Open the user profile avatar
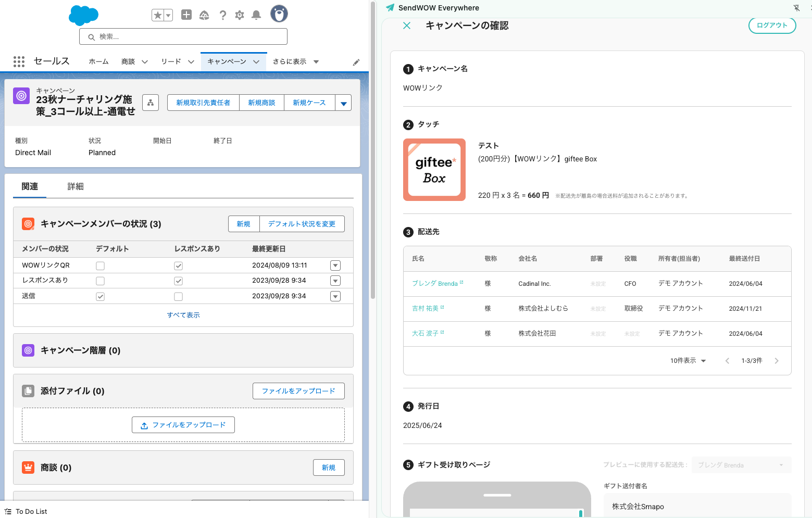This screenshot has height=518, width=812. tap(279, 14)
